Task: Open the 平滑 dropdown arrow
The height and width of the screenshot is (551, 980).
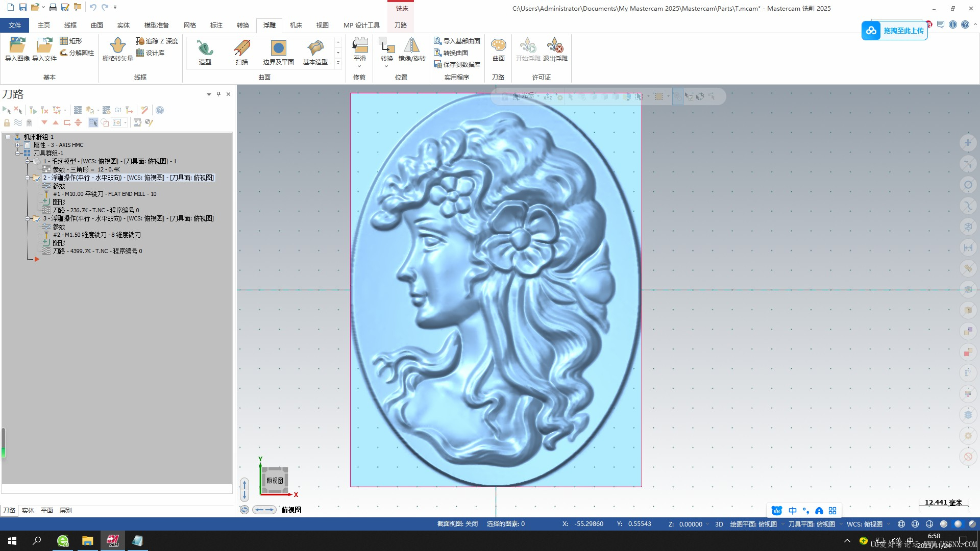Action: click(x=359, y=66)
